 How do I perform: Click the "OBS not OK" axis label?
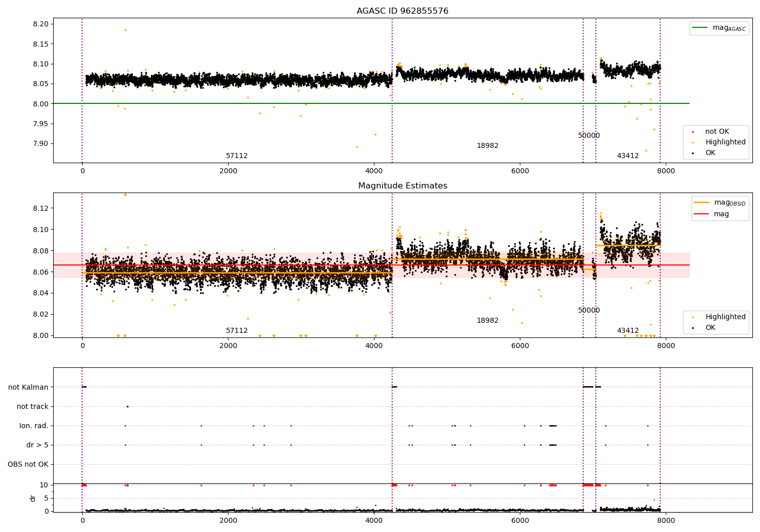coord(28,465)
